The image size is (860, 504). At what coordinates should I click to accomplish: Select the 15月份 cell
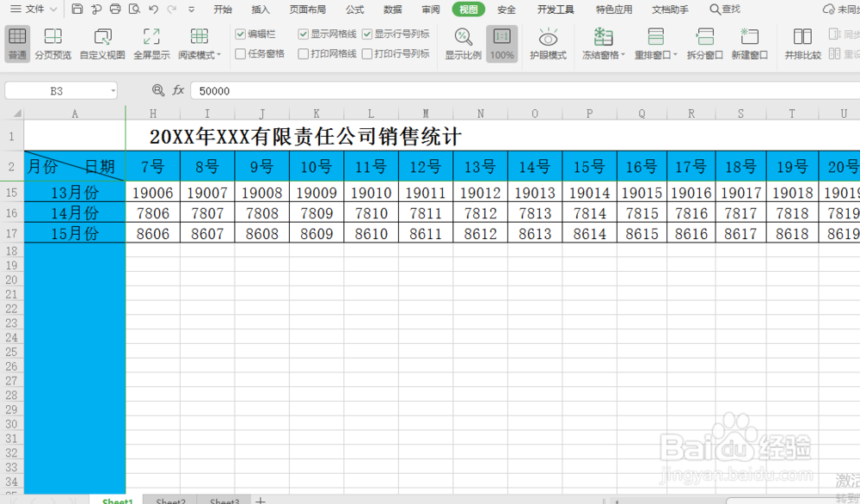tap(75, 234)
